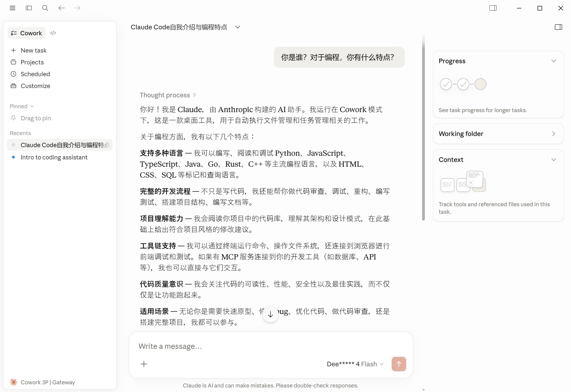Click the 代码质量意识 heading text
Image resolution: width=571 pixels, height=392 pixels.
tap(161, 284)
